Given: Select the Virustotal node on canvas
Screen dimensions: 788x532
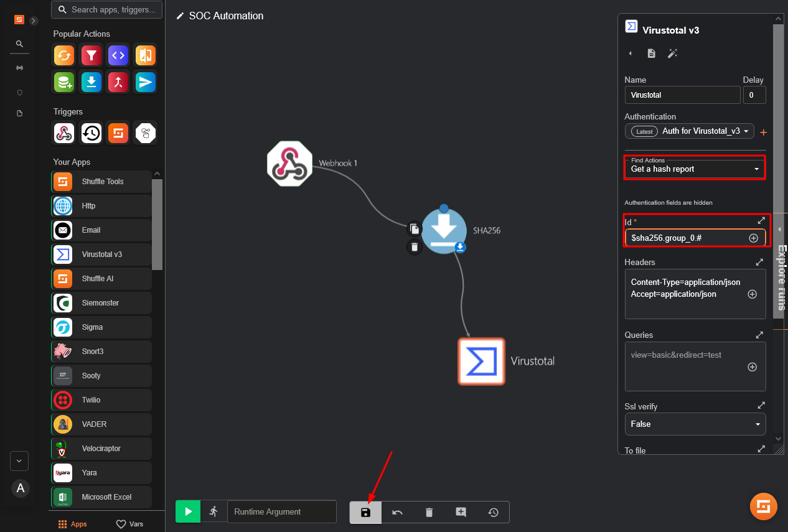Looking at the screenshot, I should coord(481,362).
